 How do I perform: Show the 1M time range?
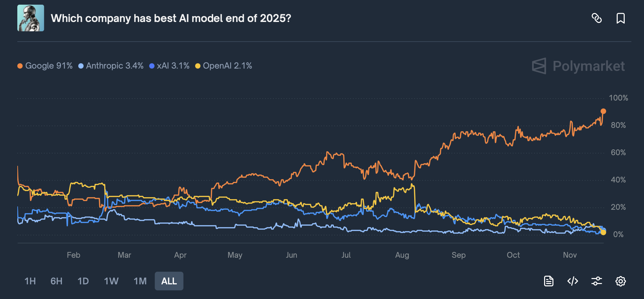pos(140,281)
